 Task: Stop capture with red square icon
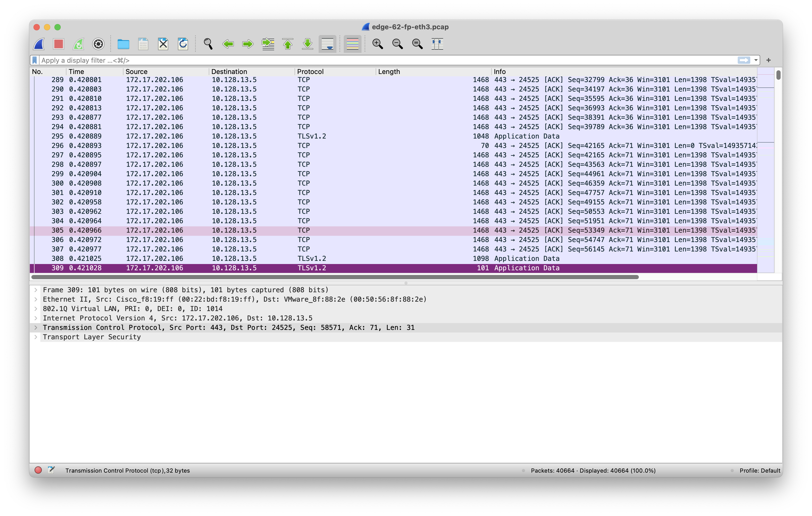tap(59, 44)
